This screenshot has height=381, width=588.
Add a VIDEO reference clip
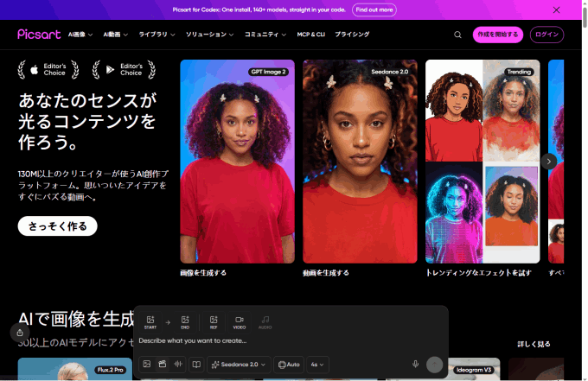[240, 322]
